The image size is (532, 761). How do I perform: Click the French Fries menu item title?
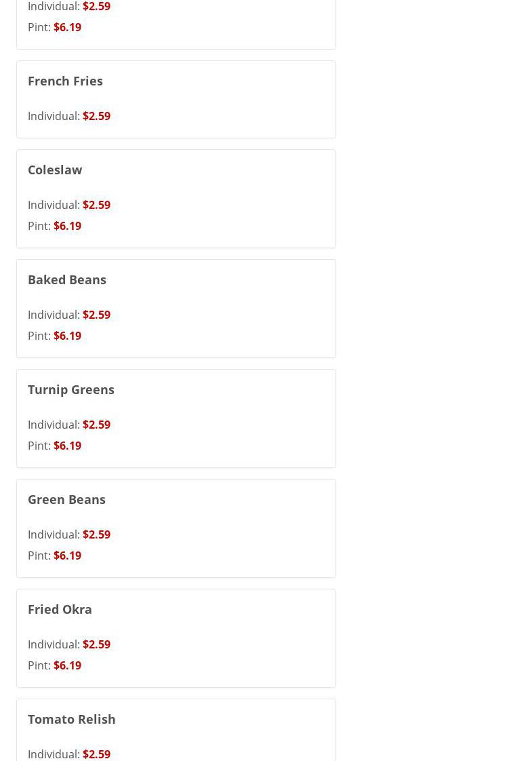[65, 81]
